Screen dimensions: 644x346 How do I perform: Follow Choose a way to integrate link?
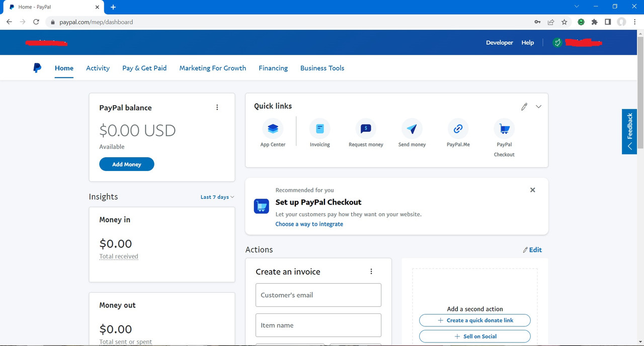[309, 224]
